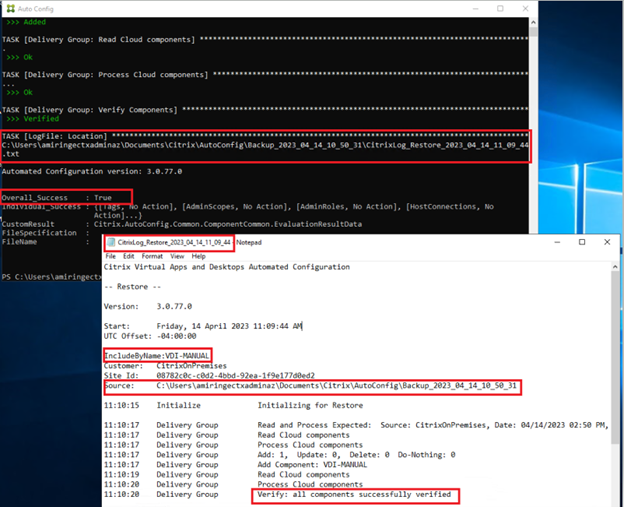Open the Edit menu in Notepad
This screenshot has height=507, width=624.
click(129, 256)
